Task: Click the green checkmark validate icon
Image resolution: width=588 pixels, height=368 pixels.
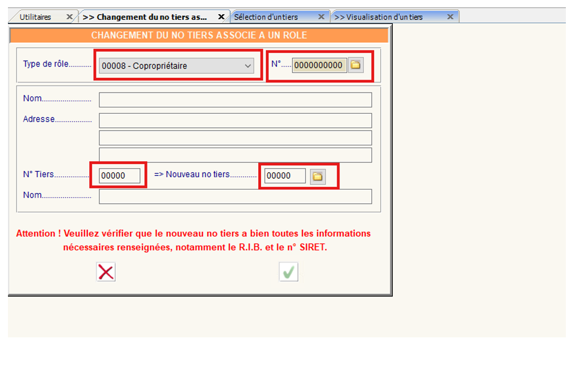Action: [x=288, y=272]
